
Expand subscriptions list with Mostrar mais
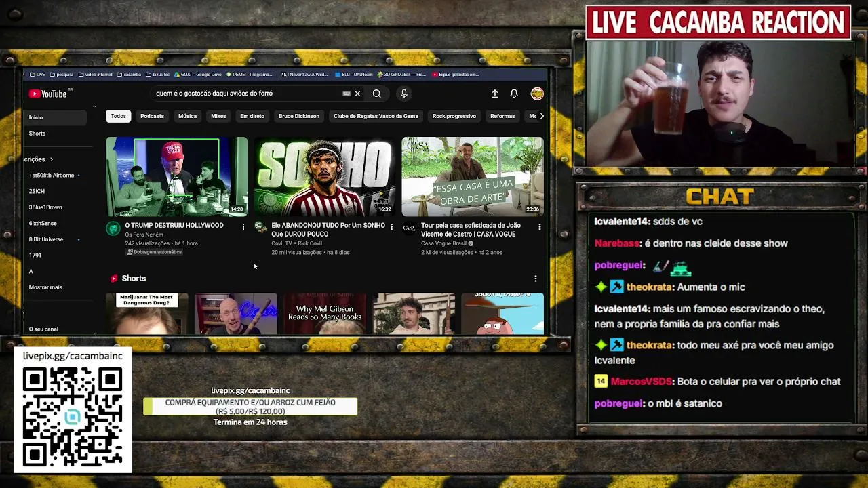point(45,287)
